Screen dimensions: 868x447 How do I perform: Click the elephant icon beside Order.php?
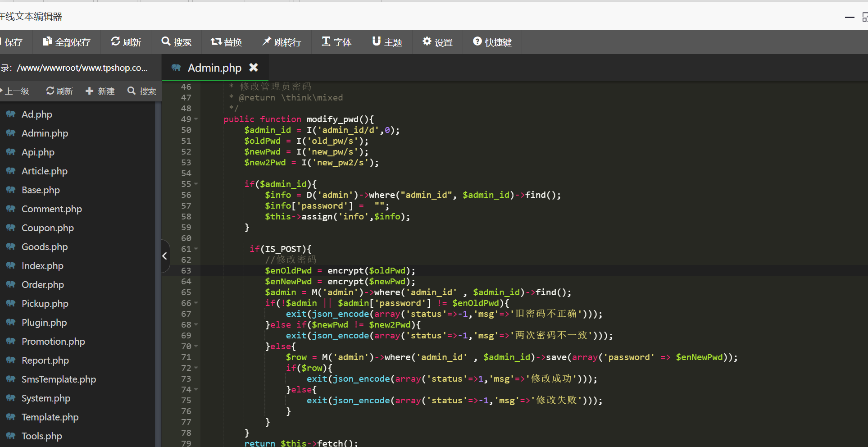point(11,285)
